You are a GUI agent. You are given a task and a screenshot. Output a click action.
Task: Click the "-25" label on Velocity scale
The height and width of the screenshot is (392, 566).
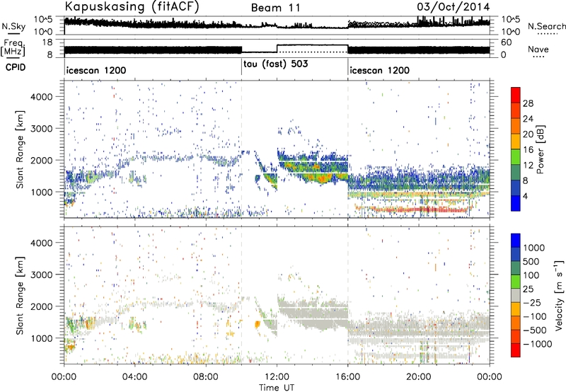point(532,303)
